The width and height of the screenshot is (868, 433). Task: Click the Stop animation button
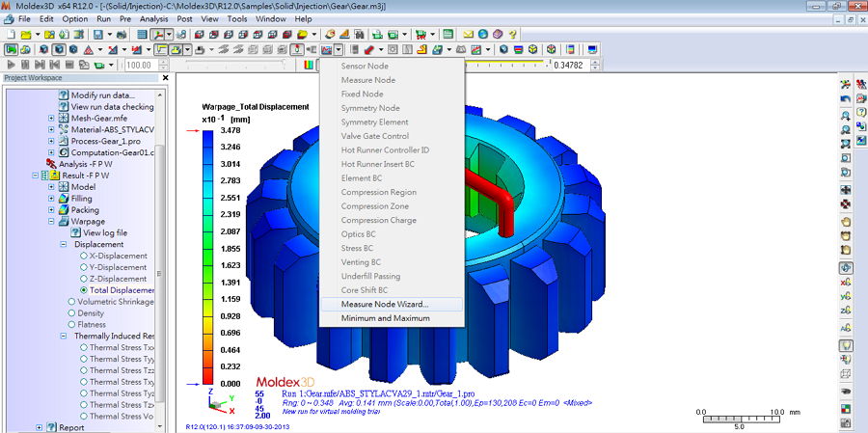pyautogui.click(x=69, y=65)
